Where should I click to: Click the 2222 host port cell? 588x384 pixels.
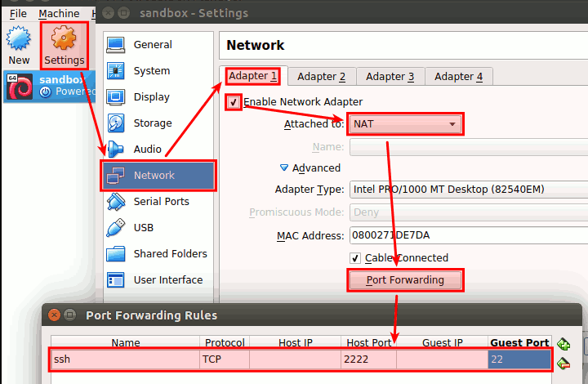368,359
